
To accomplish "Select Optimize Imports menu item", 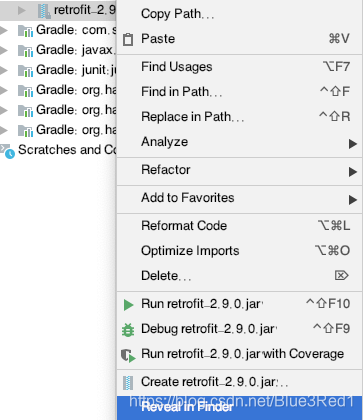I will point(240,251).
